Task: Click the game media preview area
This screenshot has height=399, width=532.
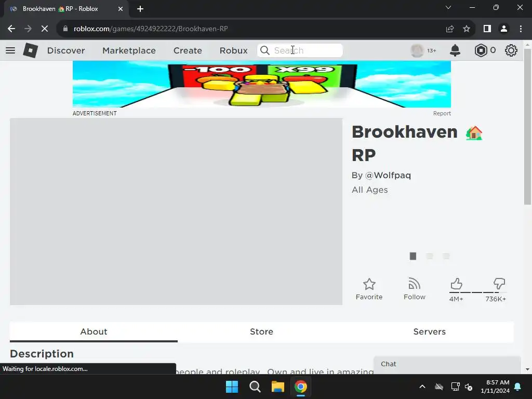Action: (176, 211)
